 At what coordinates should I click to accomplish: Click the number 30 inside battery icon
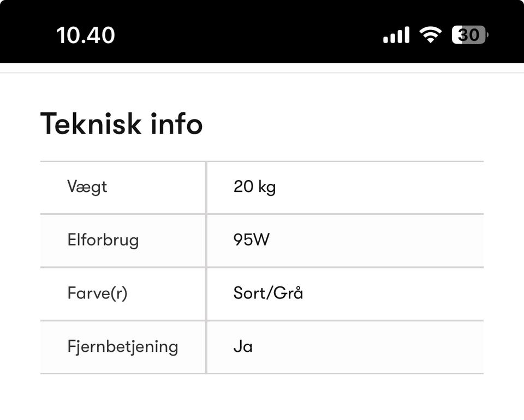468,35
